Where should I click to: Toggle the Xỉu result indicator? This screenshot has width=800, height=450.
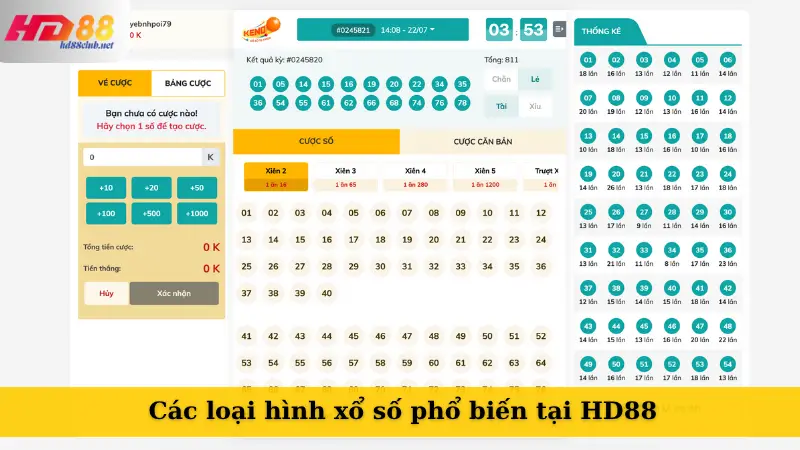point(535,106)
